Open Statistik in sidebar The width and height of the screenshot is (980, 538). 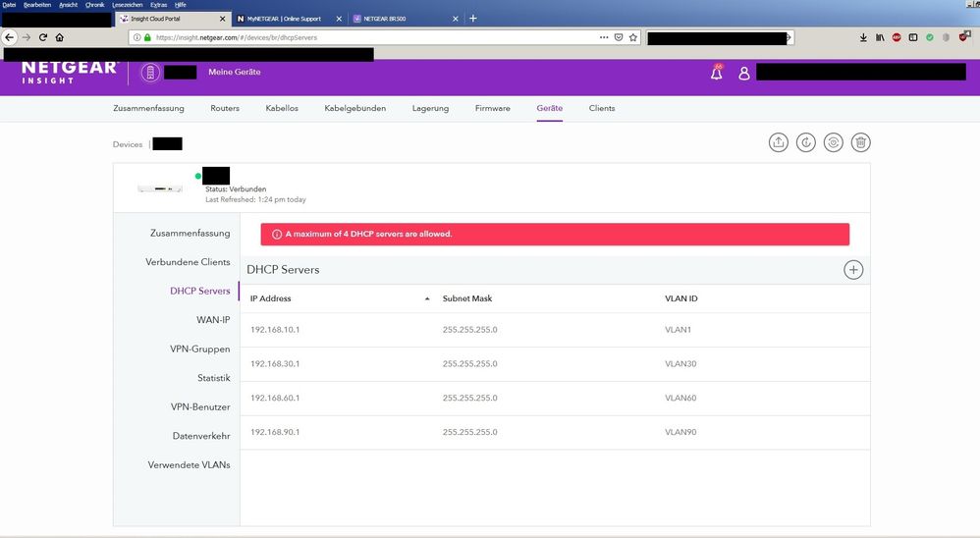[214, 378]
